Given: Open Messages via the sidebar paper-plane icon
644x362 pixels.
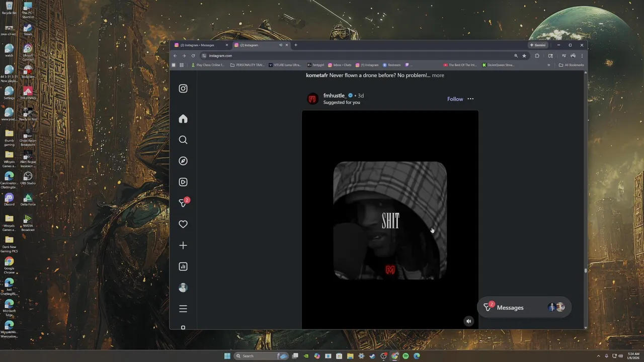Looking at the screenshot, I should (x=183, y=203).
